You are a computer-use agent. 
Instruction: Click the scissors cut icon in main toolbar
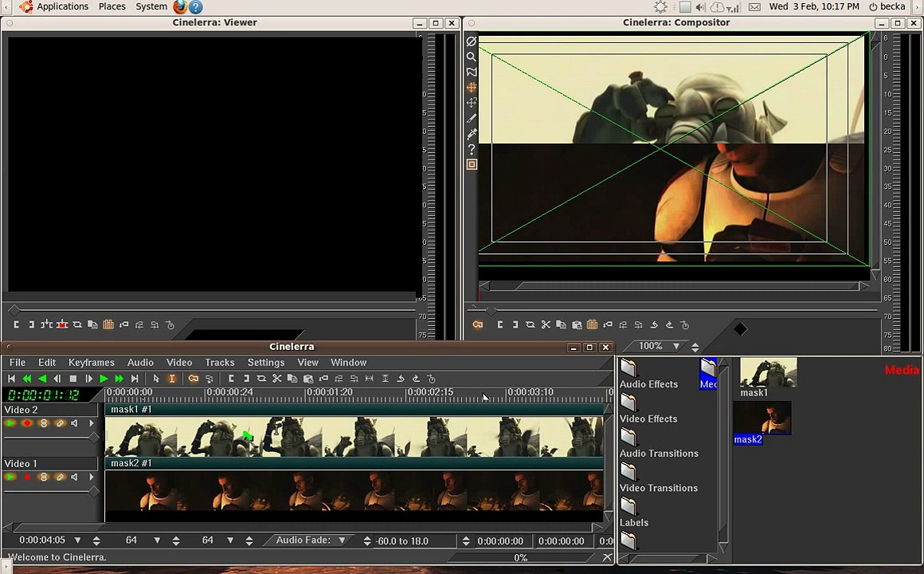tap(277, 379)
